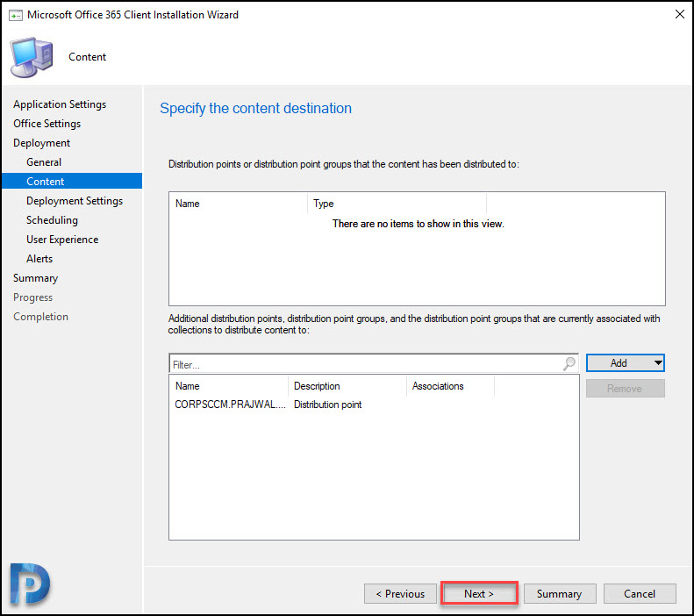Image resolution: width=694 pixels, height=616 pixels.
Task: Click the search magnifier icon in Filter box
Action: [x=569, y=364]
